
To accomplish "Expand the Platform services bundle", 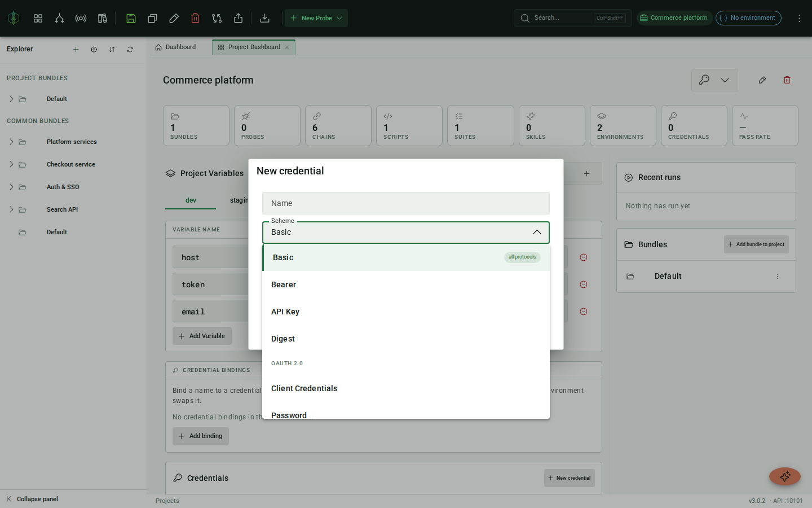I will pos(11,142).
